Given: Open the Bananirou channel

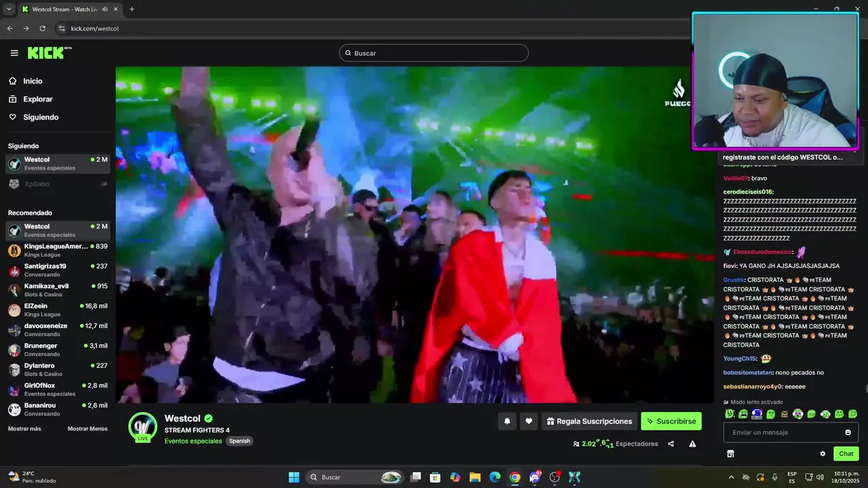Looking at the screenshot, I should coord(58,409).
